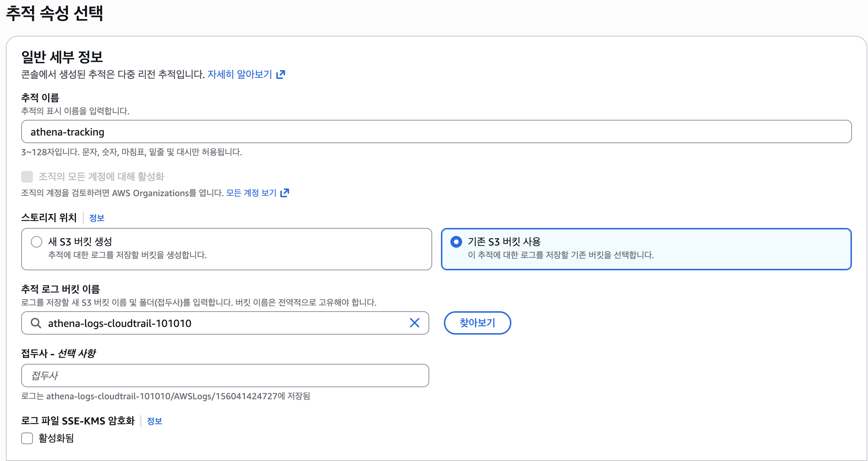Open the 자세히 알아보기 link
Screen dimensions: 868x461
tap(240, 75)
